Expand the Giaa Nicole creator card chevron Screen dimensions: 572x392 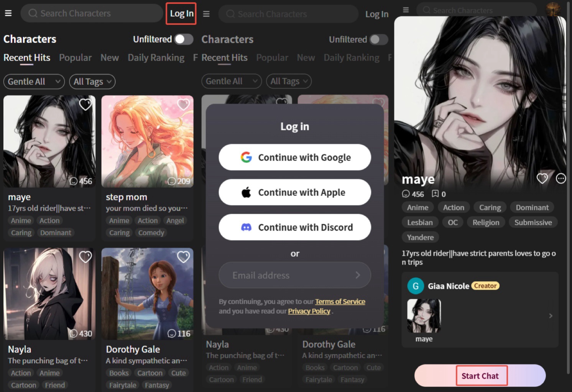pyautogui.click(x=551, y=316)
